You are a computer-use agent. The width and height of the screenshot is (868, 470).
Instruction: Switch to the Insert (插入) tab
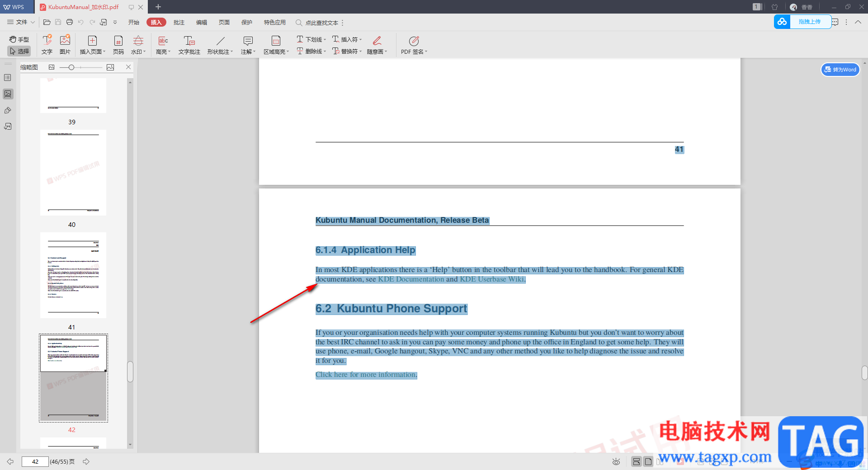(156, 22)
